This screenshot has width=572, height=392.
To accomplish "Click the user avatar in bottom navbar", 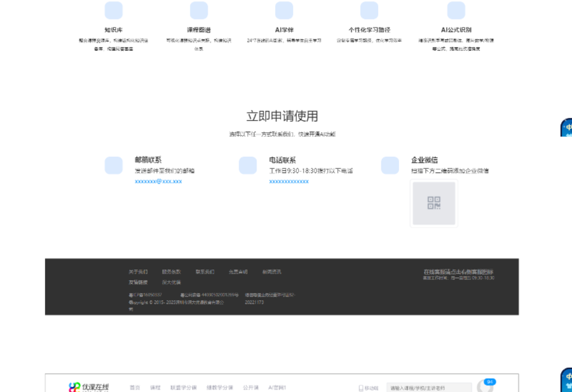I will point(486,387).
